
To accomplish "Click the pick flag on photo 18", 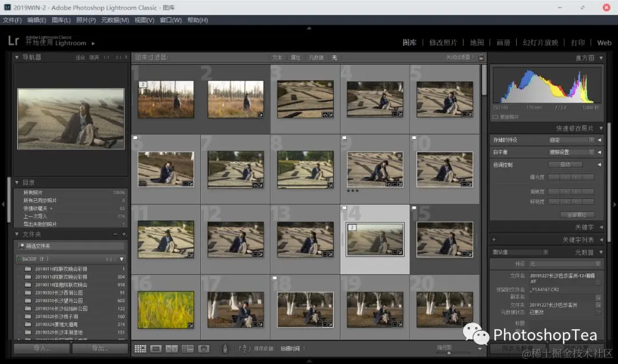I will coord(275,278).
